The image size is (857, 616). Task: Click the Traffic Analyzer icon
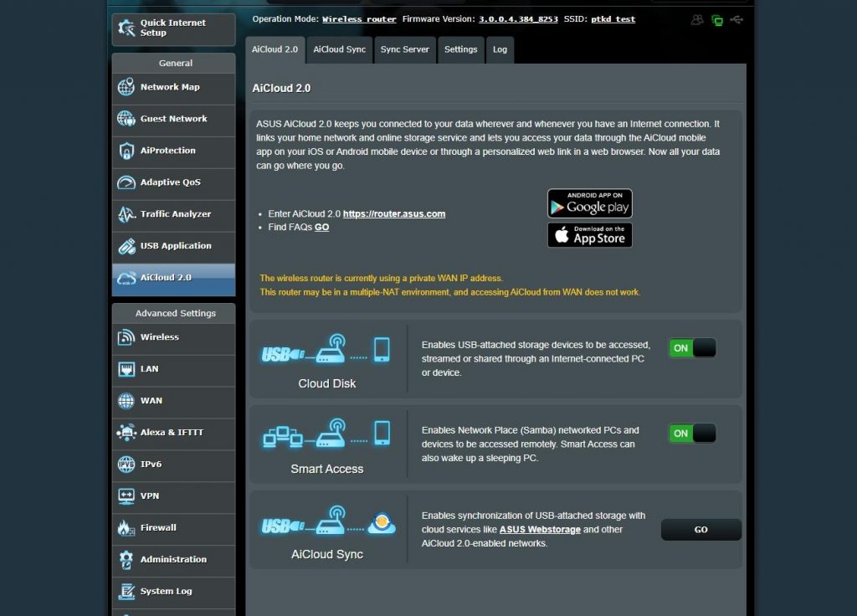click(x=126, y=213)
